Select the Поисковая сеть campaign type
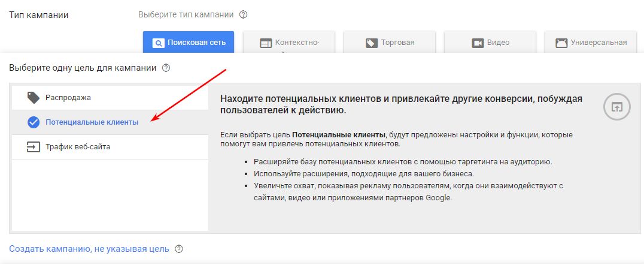Screen dimensions: 644x268 click(x=189, y=42)
